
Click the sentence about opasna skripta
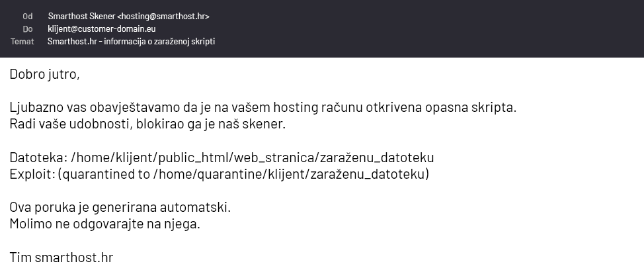(263, 107)
